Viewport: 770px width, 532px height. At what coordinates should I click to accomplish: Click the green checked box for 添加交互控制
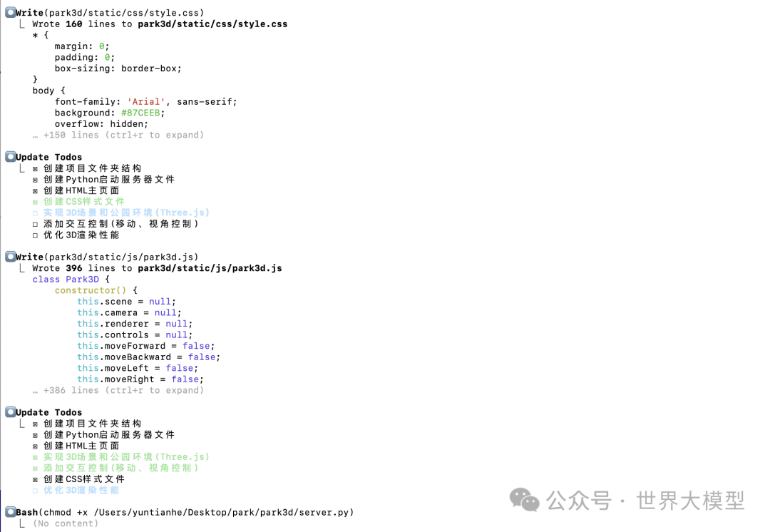35,469
